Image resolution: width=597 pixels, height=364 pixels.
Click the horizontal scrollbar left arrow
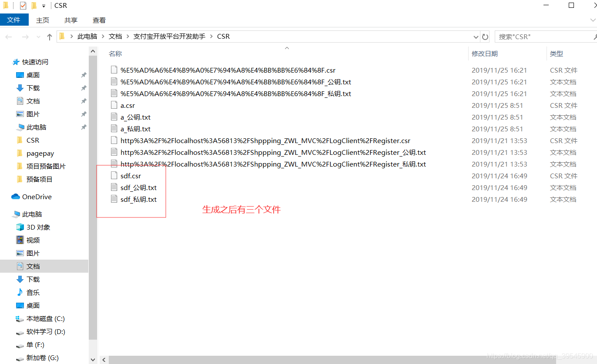click(x=104, y=360)
